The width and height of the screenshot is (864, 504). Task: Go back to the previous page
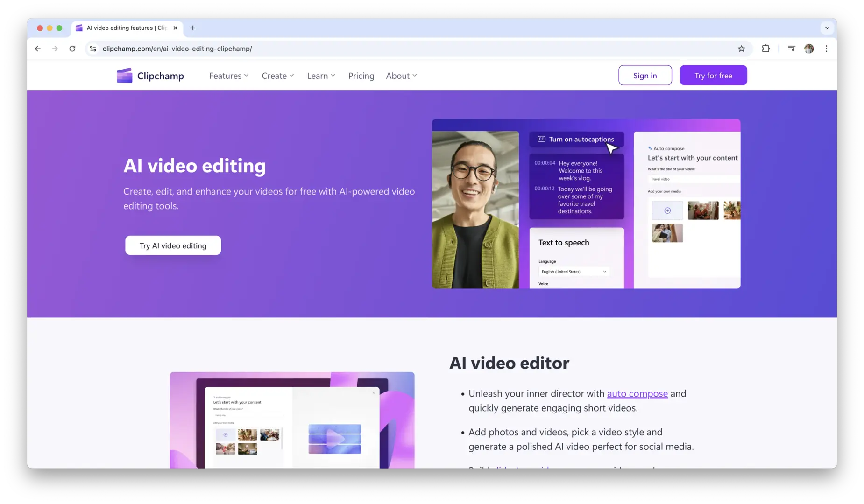tap(38, 49)
